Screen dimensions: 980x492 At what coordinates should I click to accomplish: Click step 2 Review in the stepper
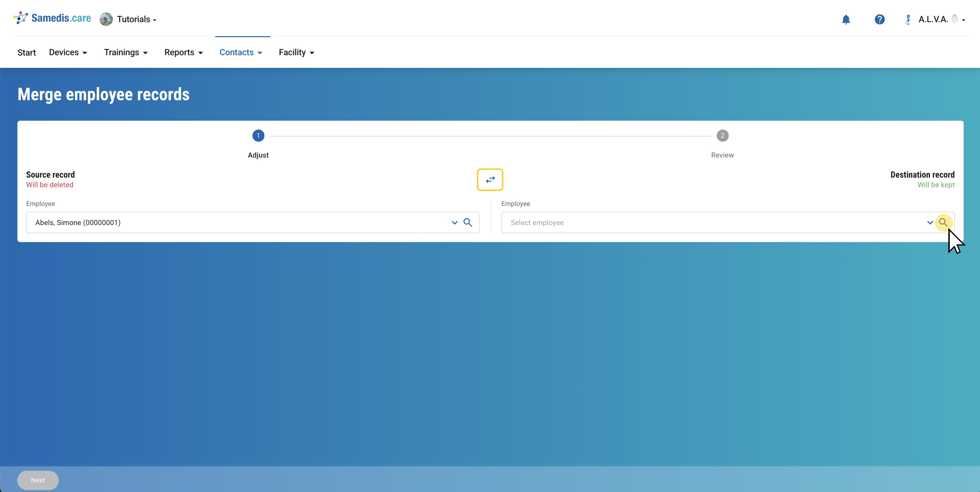722,136
